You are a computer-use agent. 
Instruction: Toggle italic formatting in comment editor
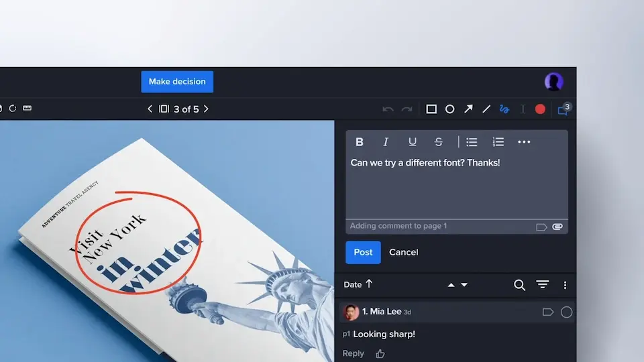tap(386, 142)
